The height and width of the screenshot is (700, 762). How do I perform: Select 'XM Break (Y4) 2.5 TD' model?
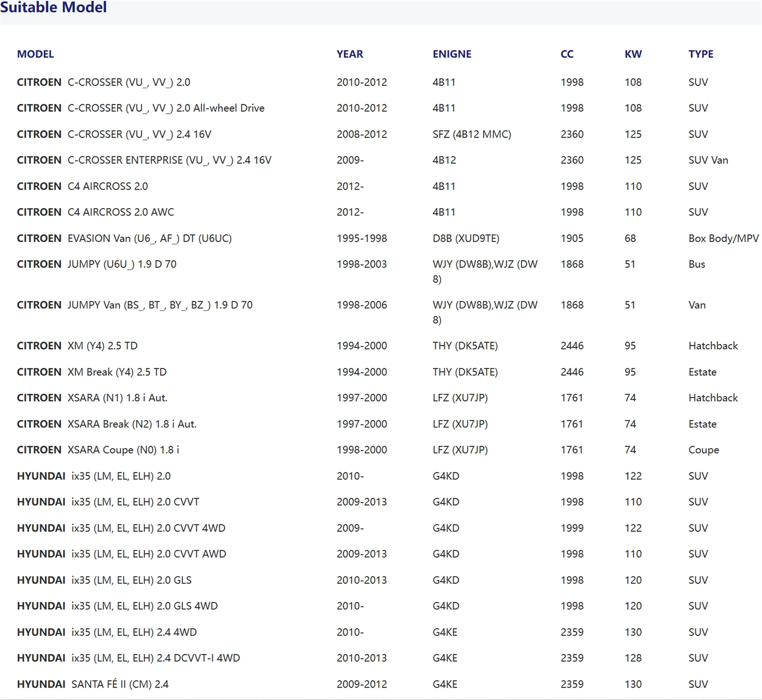point(117,372)
